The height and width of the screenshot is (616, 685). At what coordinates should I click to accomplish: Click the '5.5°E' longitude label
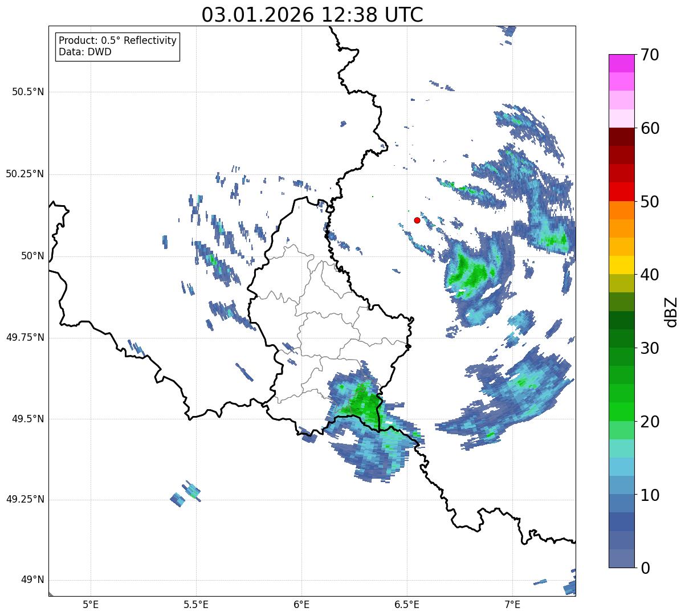196,604
